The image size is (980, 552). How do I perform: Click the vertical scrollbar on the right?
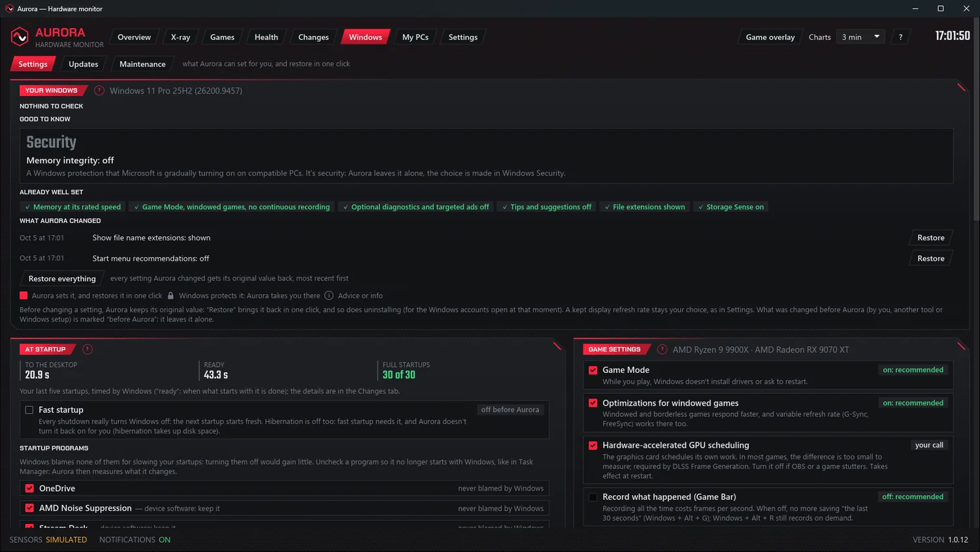point(975,118)
